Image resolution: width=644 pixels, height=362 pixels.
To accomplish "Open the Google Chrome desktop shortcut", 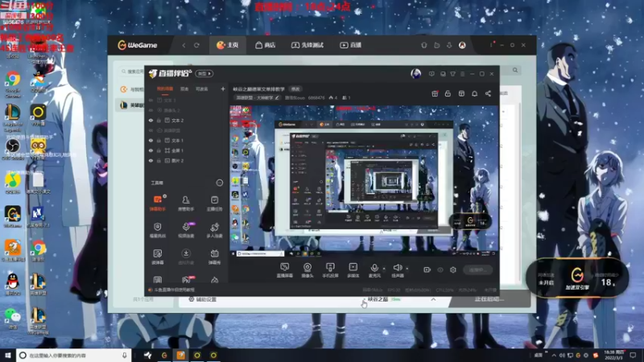I will 13,84.
